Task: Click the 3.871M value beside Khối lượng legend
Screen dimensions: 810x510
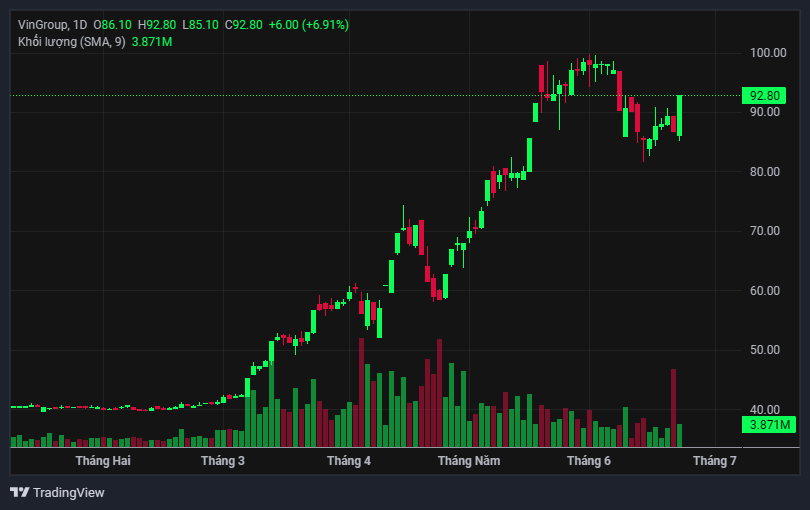Action: click(152, 42)
